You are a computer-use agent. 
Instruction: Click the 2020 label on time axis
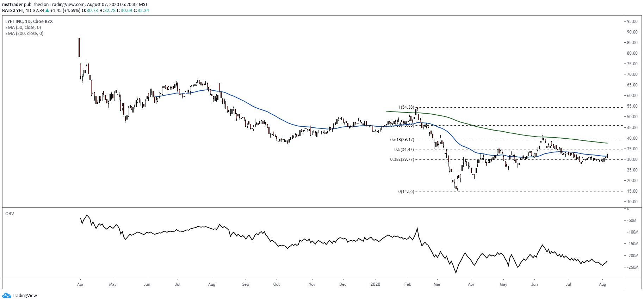tap(376, 284)
